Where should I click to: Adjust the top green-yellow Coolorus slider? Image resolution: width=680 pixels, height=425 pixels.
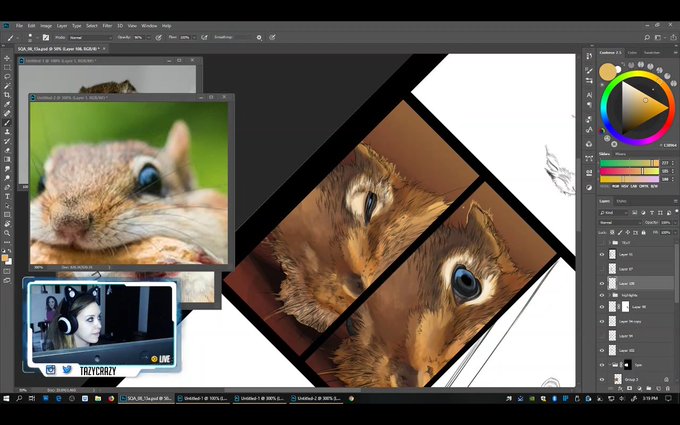(629, 163)
